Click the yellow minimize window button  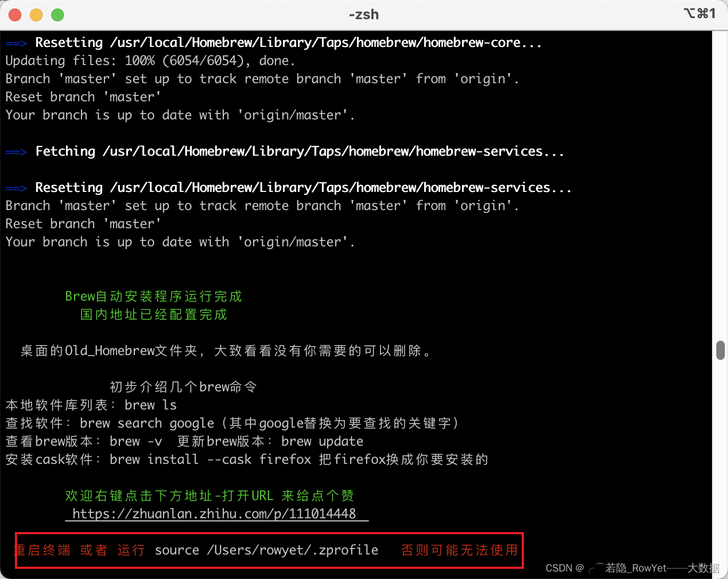pos(36,15)
